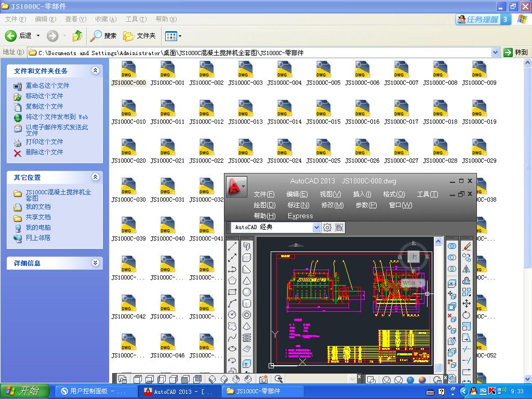Switch to the orange sphere visual style
Viewport: 532px width, 399px height.
pos(422,380)
